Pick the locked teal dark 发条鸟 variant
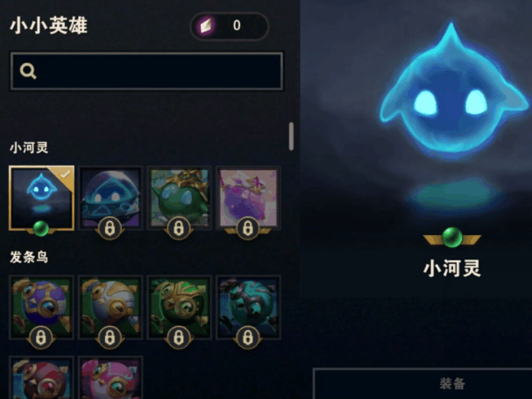This screenshot has height=399, width=532. coord(248,307)
